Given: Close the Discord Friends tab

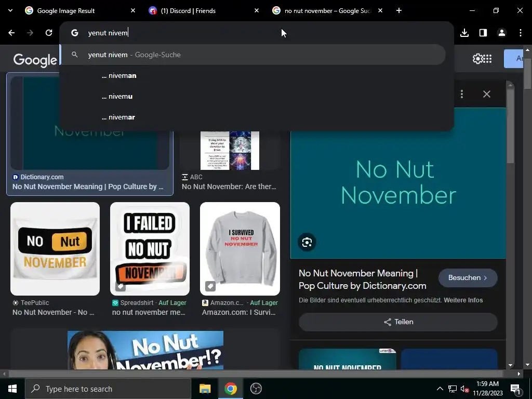Looking at the screenshot, I should (257, 10).
